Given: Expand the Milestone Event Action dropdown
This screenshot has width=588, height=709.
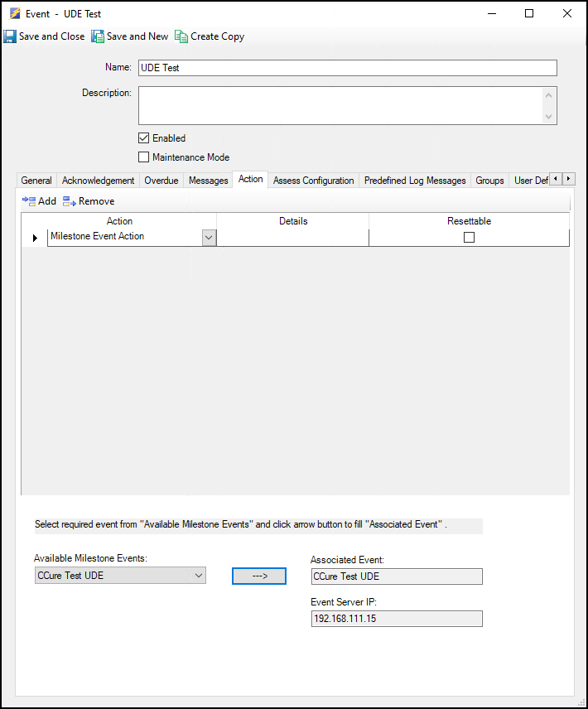Looking at the screenshot, I should point(209,238).
